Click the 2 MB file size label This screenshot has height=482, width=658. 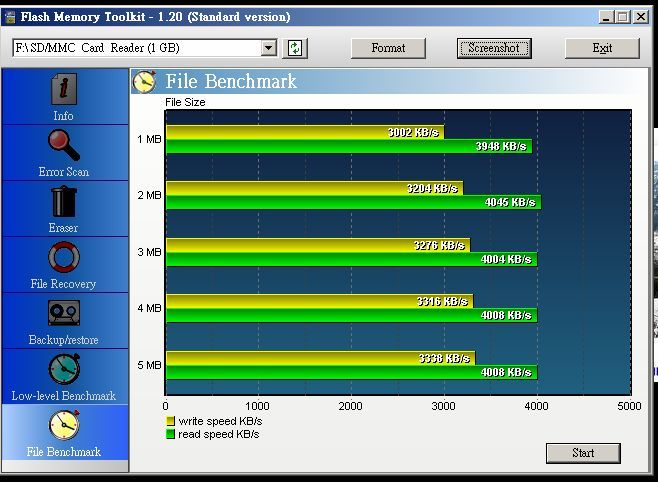point(149,195)
